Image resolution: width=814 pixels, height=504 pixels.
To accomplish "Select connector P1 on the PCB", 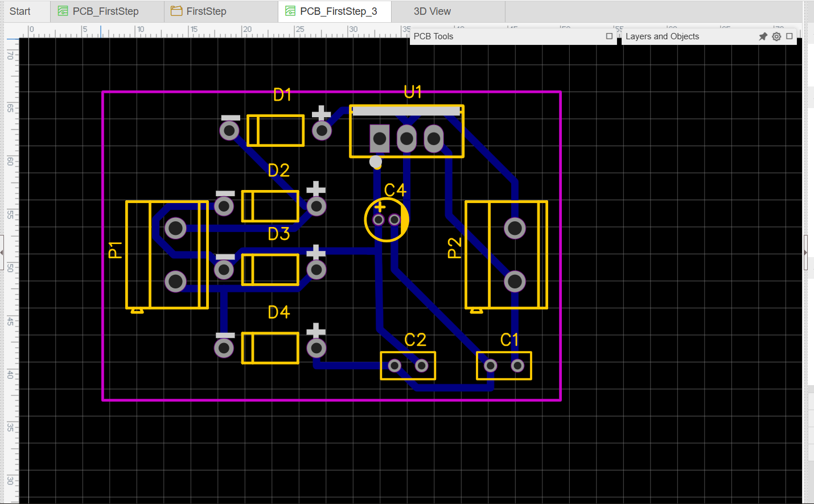I will tap(166, 254).
